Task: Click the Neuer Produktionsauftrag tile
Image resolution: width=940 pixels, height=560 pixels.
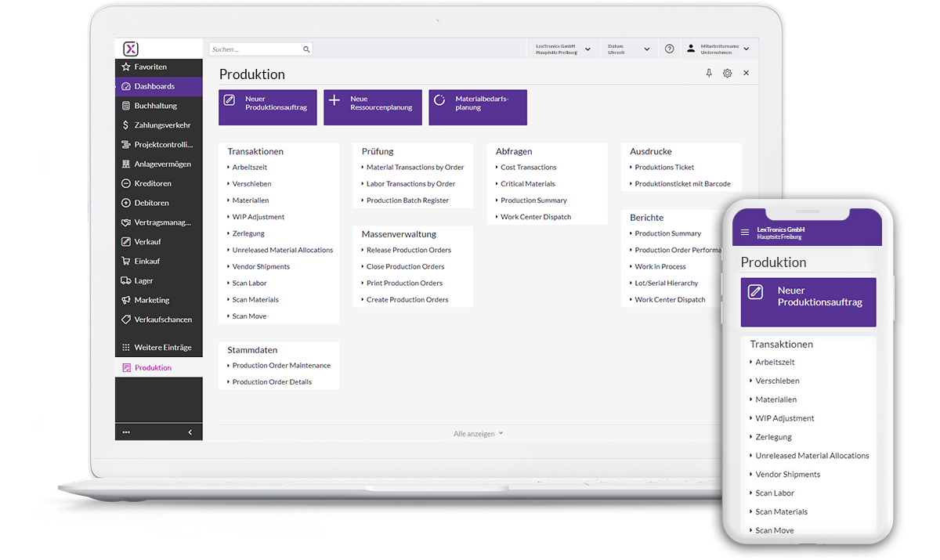Action: [267, 107]
